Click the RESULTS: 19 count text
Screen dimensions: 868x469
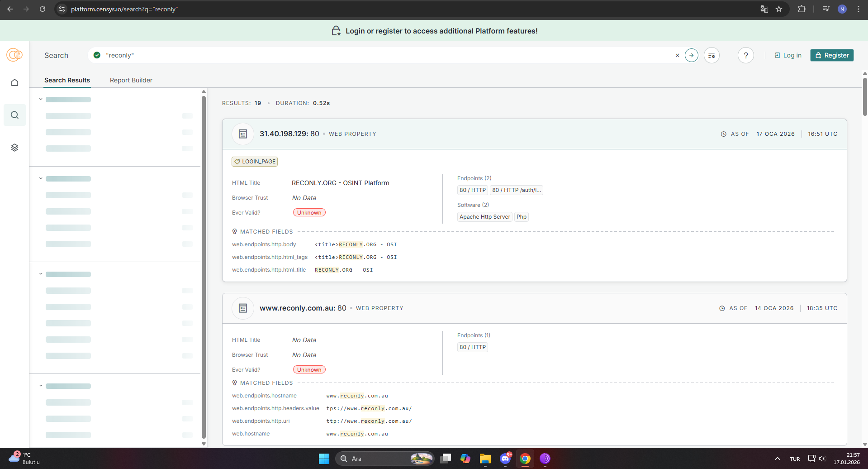242,103
